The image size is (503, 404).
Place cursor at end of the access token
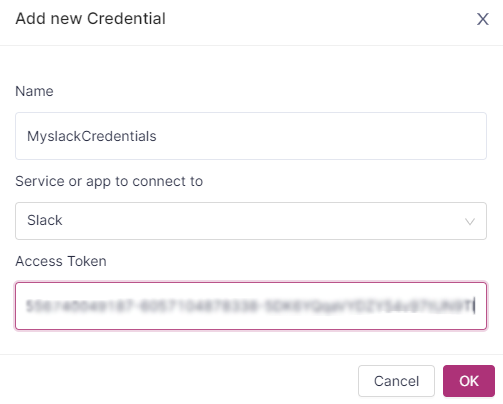coord(474,306)
